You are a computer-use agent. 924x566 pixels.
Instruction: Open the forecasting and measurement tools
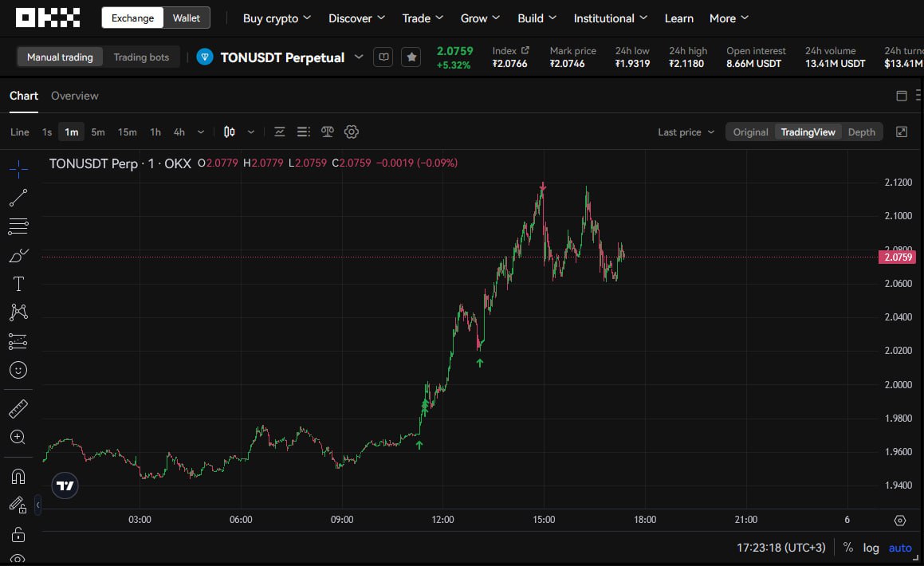(18, 341)
